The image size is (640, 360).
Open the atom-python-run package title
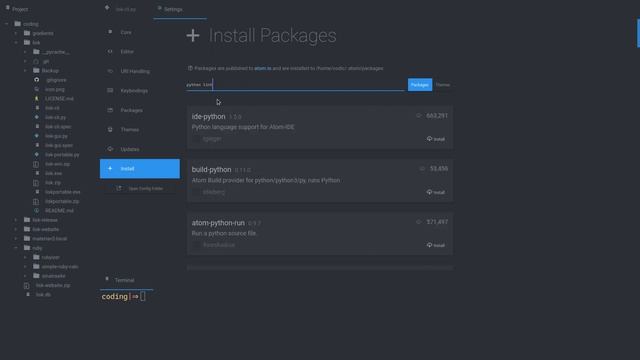218,223
